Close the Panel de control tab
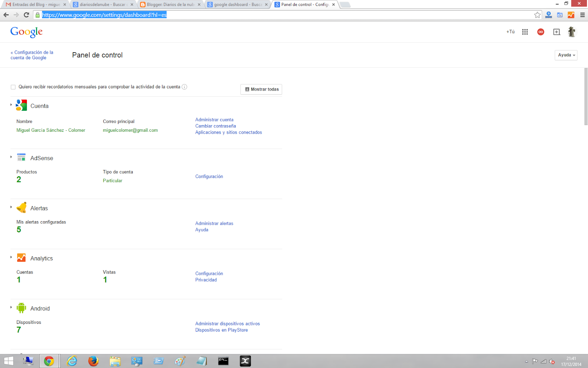The height and width of the screenshot is (368, 588). (x=334, y=5)
